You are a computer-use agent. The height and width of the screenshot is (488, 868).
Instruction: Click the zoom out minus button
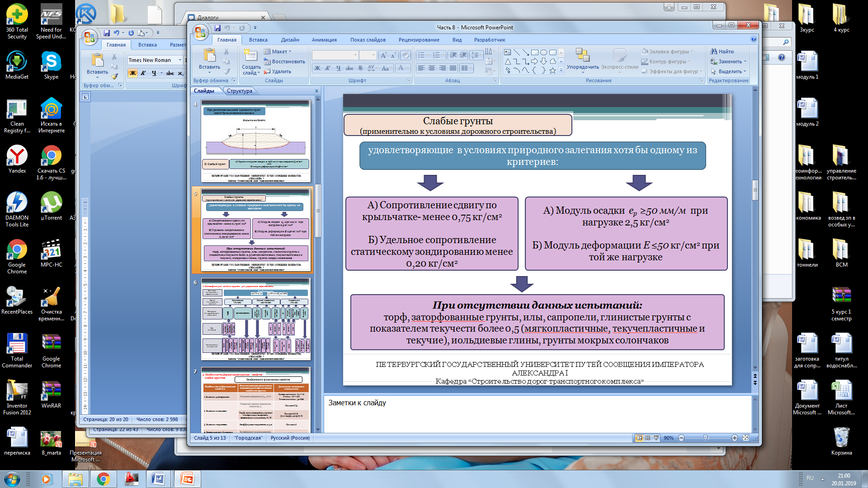[x=681, y=438]
